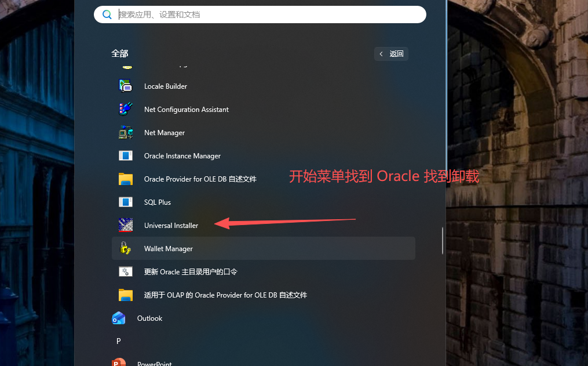
Task: Click the 适用于 OLAP 的 Oracle Provider folder icon
Action: 126,295
